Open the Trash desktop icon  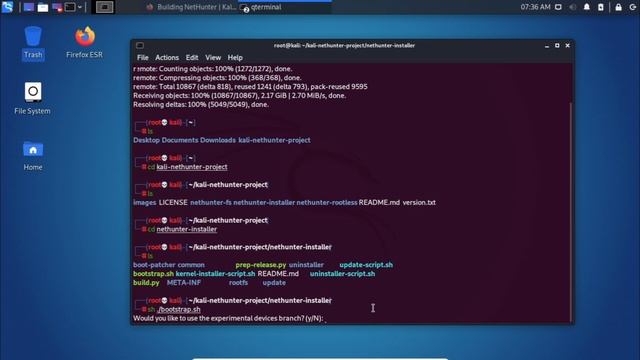tap(33, 42)
